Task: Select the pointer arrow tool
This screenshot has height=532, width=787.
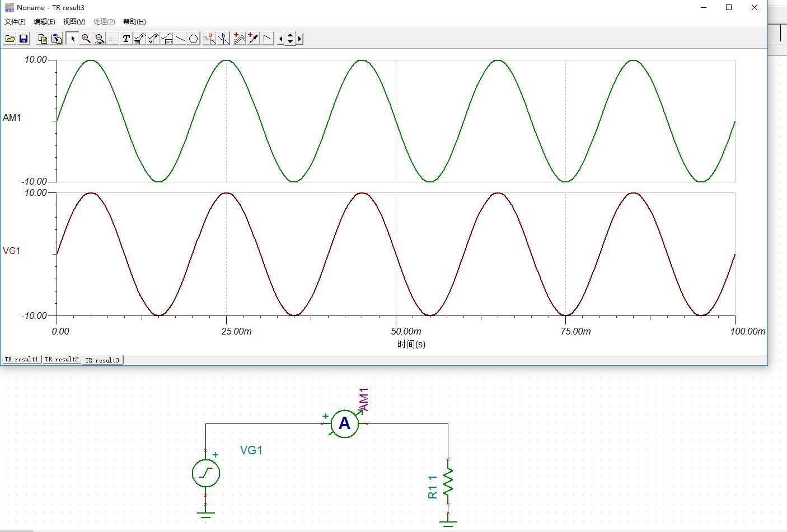Action: tap(72, 39)
